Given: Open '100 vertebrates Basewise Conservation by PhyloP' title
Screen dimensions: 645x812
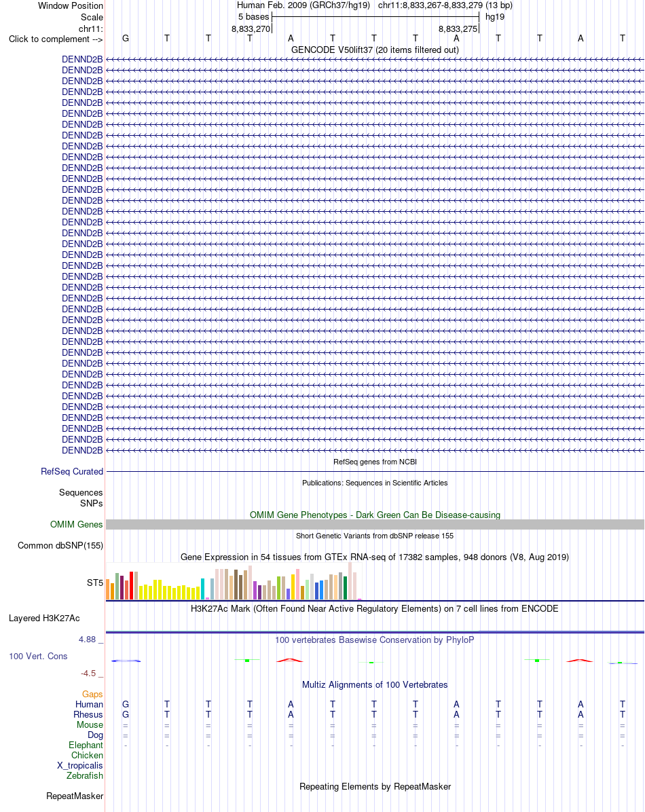Looking at the screenshot, I should (x=375, y=640).
